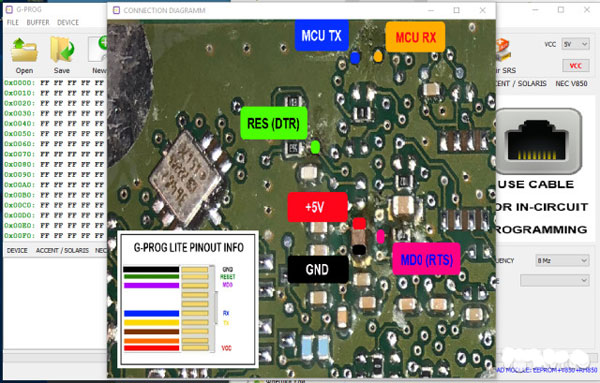Open the VCC 5V dropdown
This screenshot has width=600, height=383.
coord(575,44)
